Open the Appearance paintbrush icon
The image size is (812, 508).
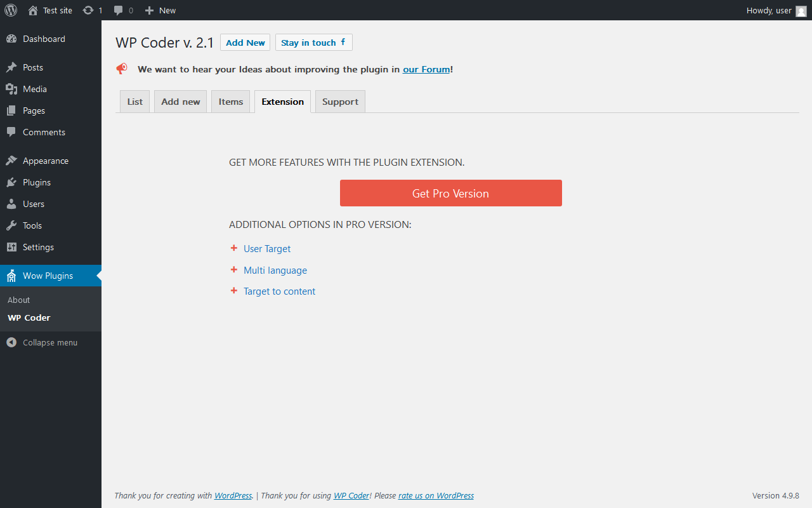11,161
